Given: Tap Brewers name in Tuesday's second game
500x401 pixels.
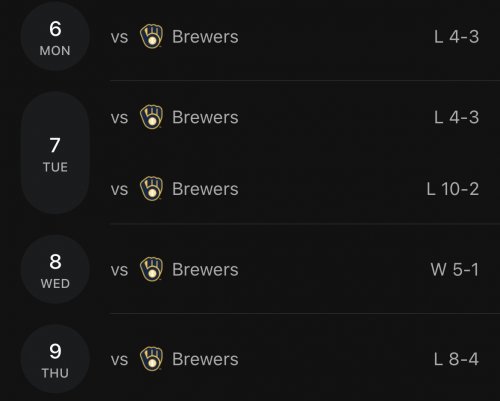Looking at the screenshot, I should (x=205, y=189).
